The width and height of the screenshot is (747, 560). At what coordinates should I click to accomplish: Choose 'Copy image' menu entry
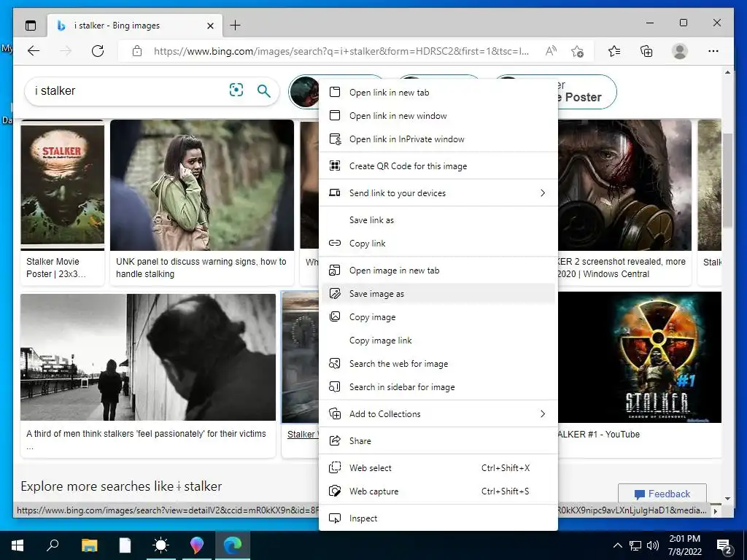438,317
